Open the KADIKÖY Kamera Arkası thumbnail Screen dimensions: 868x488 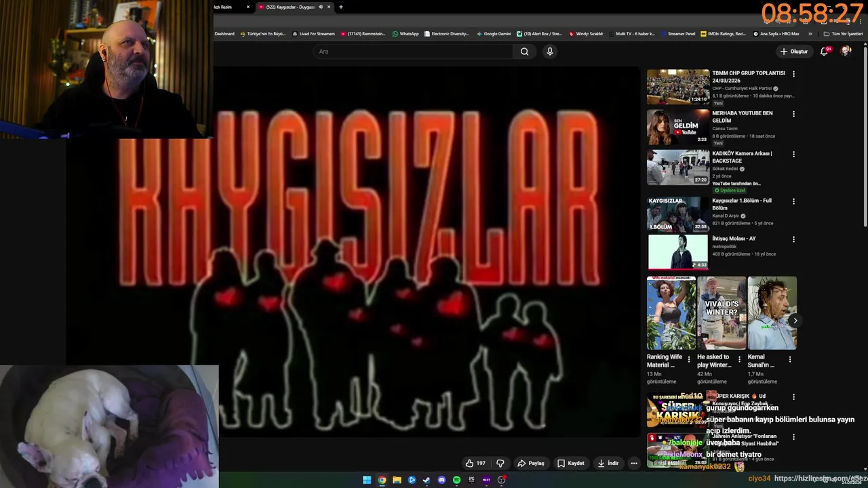pyautogui.click(x=678, y=167)
